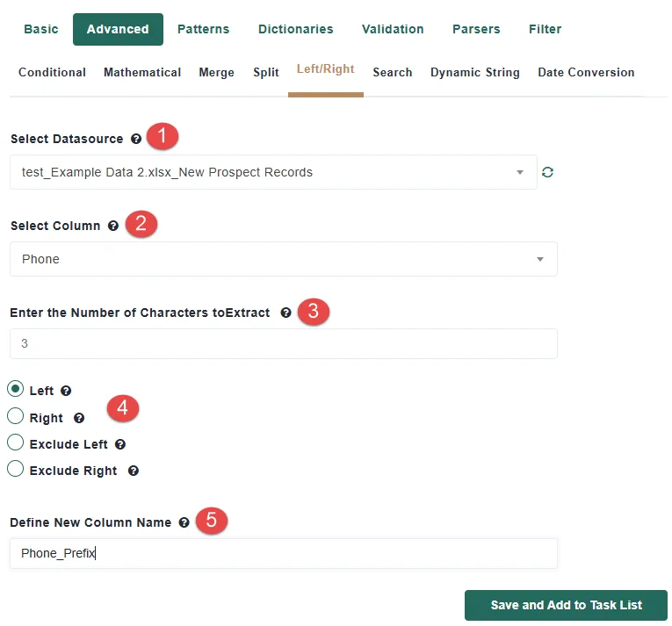Viewport: 672px width, 626px height.
Task: Select the Right radio button
Action: (x=16, y=415)
